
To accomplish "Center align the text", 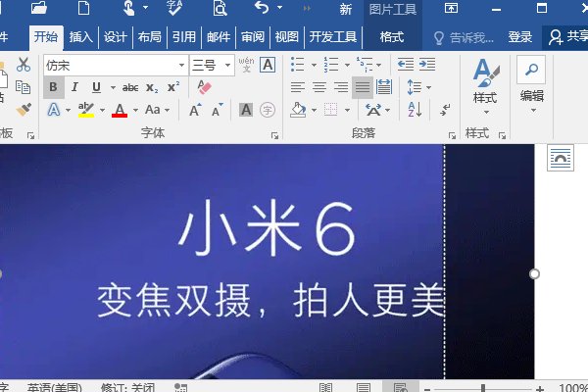I will [319, 87].
